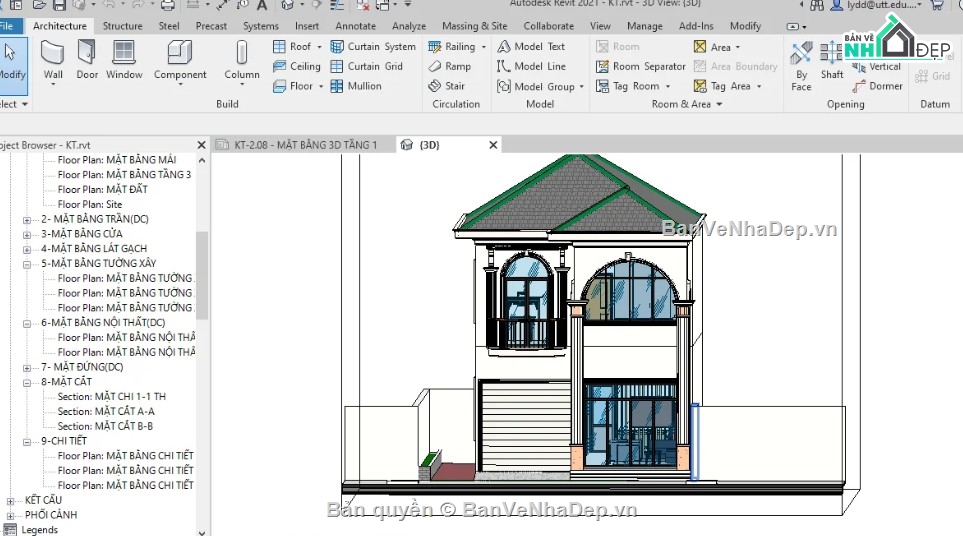Click the Mullion tool

coord(356,87)
